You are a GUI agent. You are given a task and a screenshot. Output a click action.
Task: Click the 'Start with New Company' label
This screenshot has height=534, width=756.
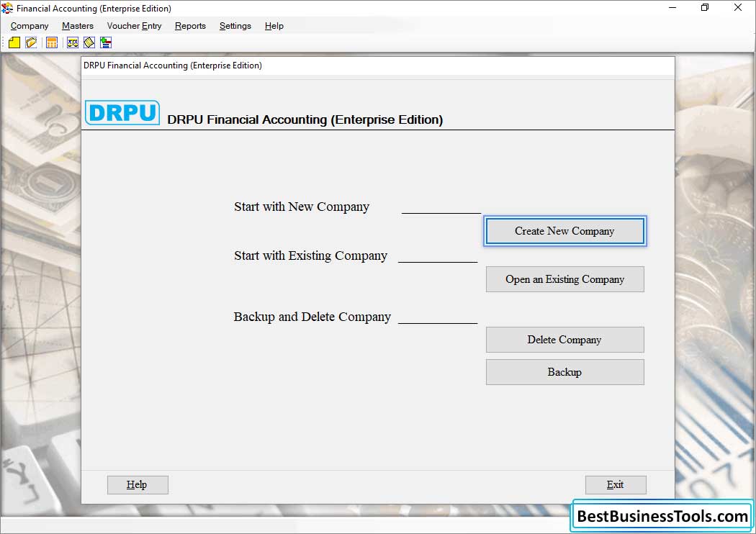pos(302,207)
